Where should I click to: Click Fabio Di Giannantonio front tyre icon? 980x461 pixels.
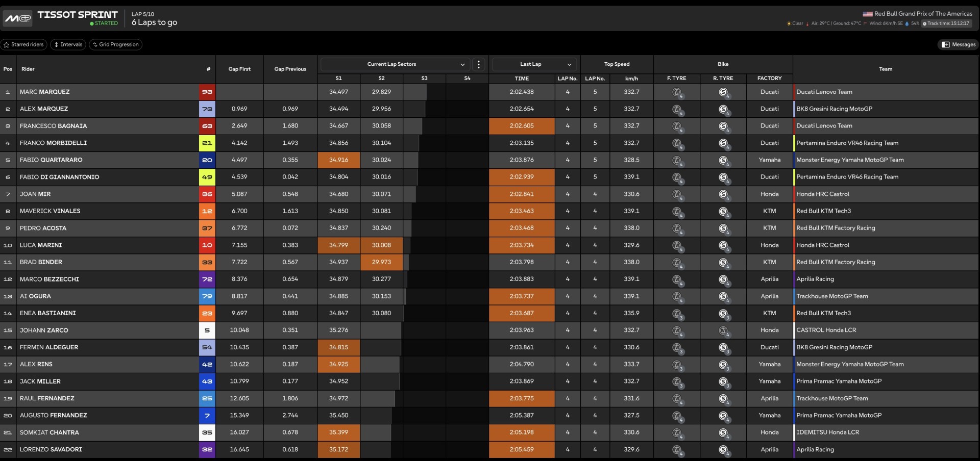coord(677,178)
